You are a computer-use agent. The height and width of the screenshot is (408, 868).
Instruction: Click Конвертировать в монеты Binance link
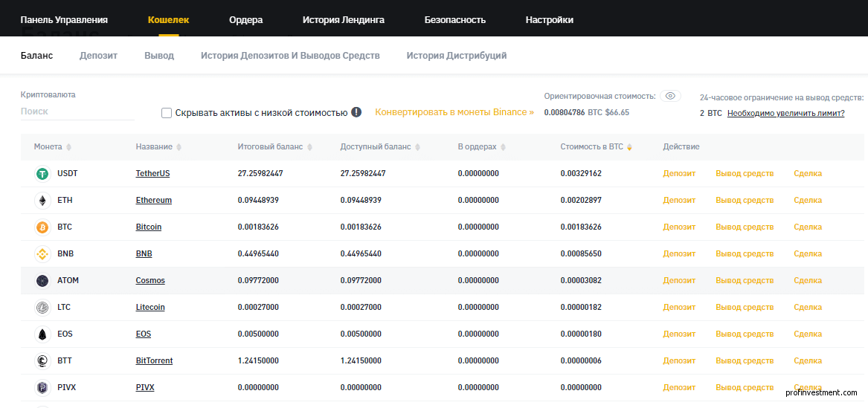pyautogui.click(x=454, y=111)
